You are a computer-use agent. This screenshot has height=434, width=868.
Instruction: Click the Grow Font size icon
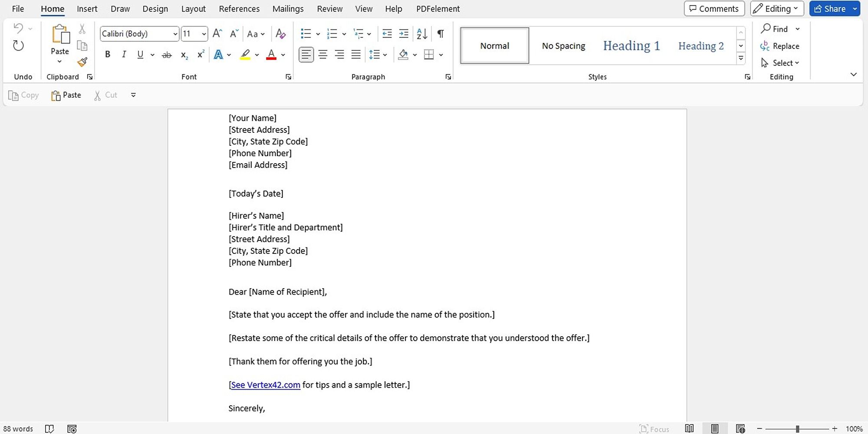(x=217, y=34)
